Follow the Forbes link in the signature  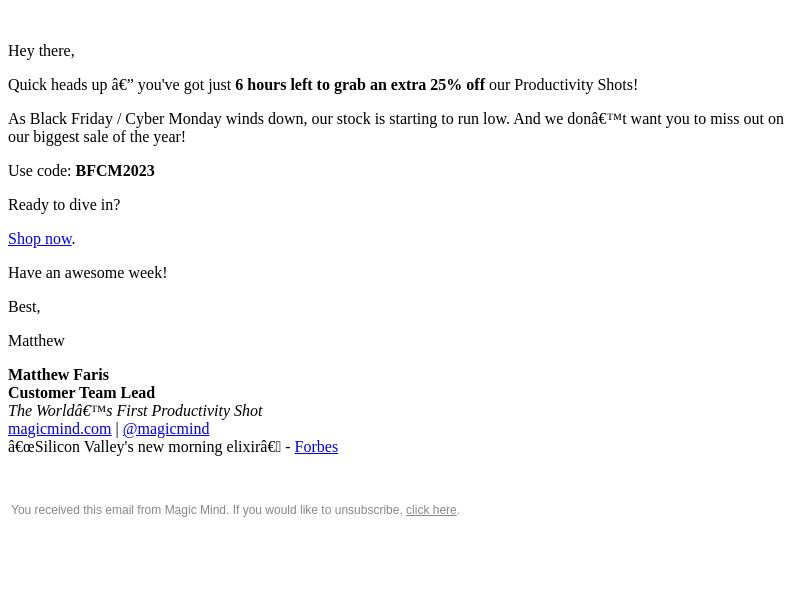(x=316, y=446)
